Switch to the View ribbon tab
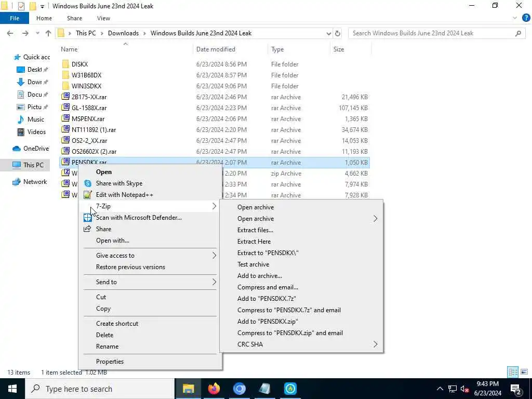Screen dimensions: 532x399 click(103, 18)
